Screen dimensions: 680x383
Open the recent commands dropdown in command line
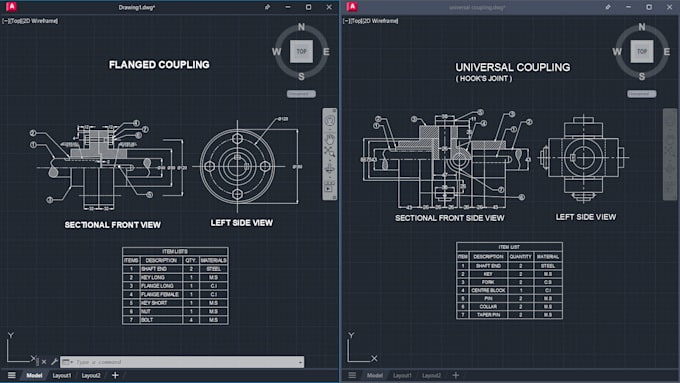pos(67,362)
